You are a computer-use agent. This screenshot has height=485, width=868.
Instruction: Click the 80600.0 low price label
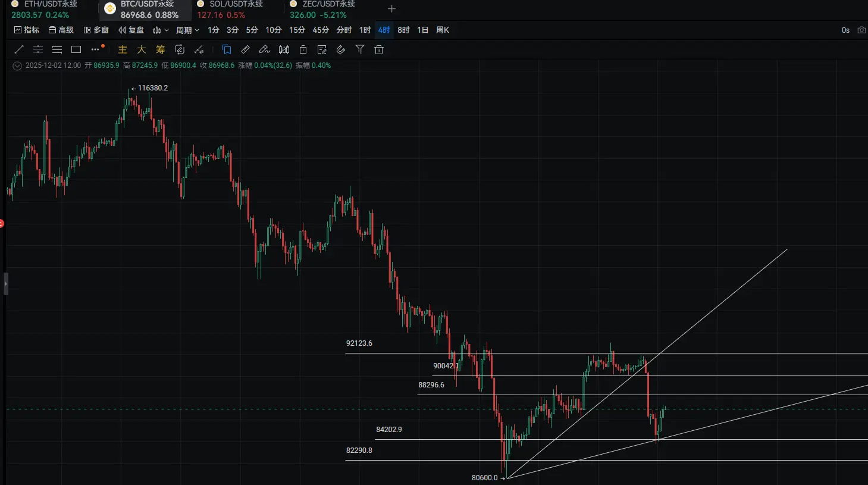484,478
